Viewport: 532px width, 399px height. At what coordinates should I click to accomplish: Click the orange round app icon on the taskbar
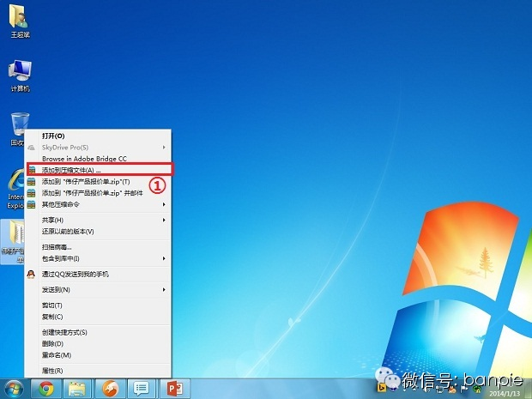coord(109,388)
